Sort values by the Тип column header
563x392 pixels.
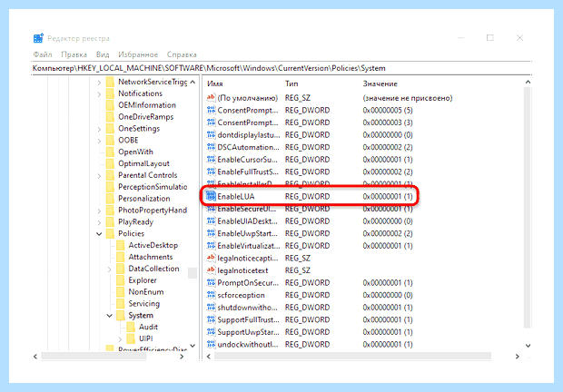291,83
